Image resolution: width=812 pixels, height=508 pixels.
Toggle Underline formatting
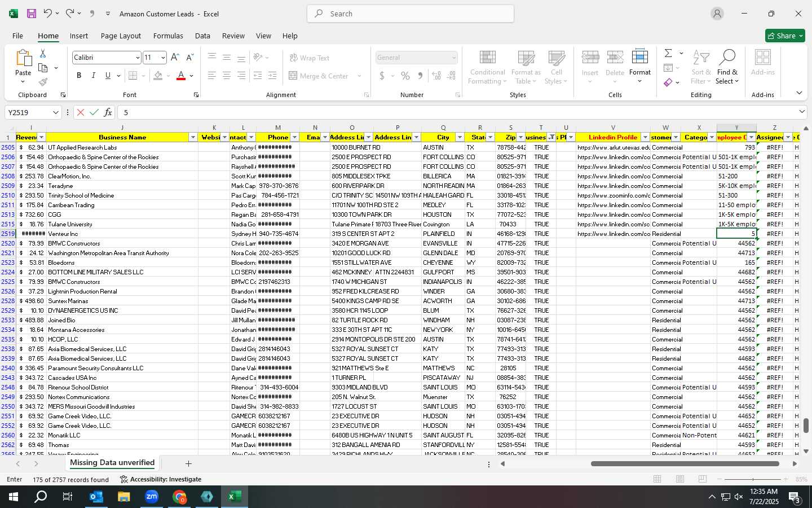coord(108,76)
